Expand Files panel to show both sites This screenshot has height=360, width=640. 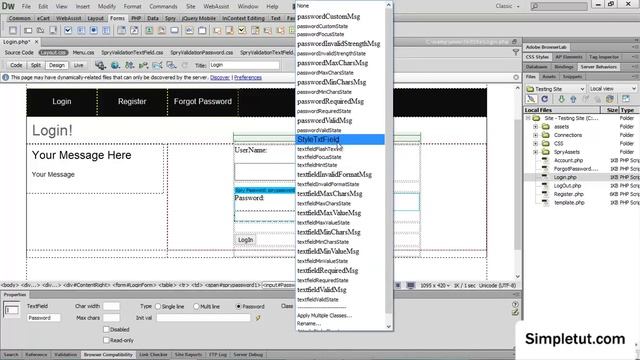(626, 99)
